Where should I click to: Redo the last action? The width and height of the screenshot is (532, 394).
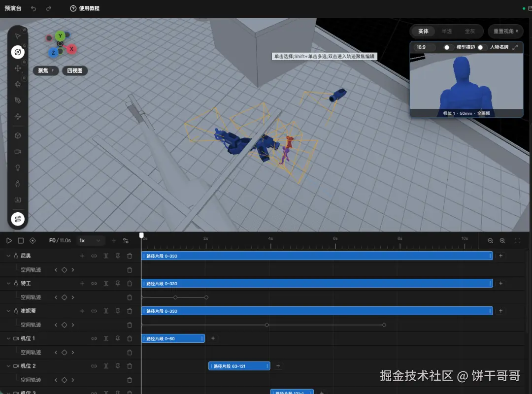coord(48,8)
